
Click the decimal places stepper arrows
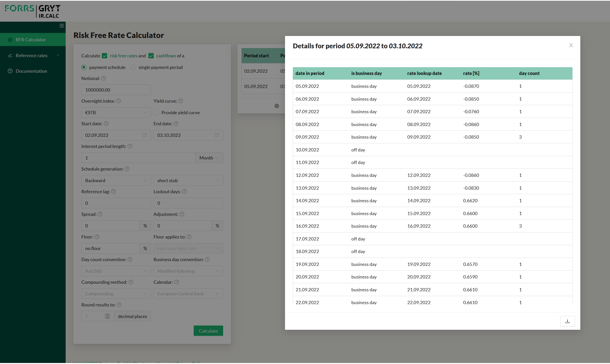click(107, 316)
